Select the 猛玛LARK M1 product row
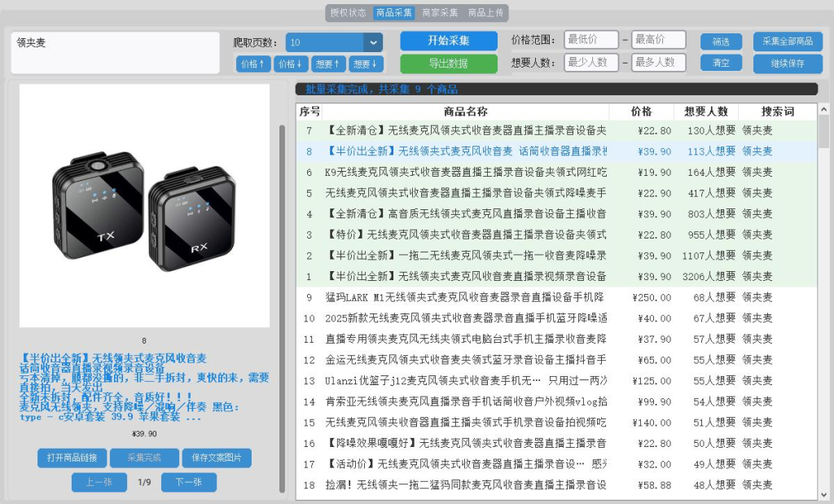Screen dimensions: 834x504 click(464, 297)
